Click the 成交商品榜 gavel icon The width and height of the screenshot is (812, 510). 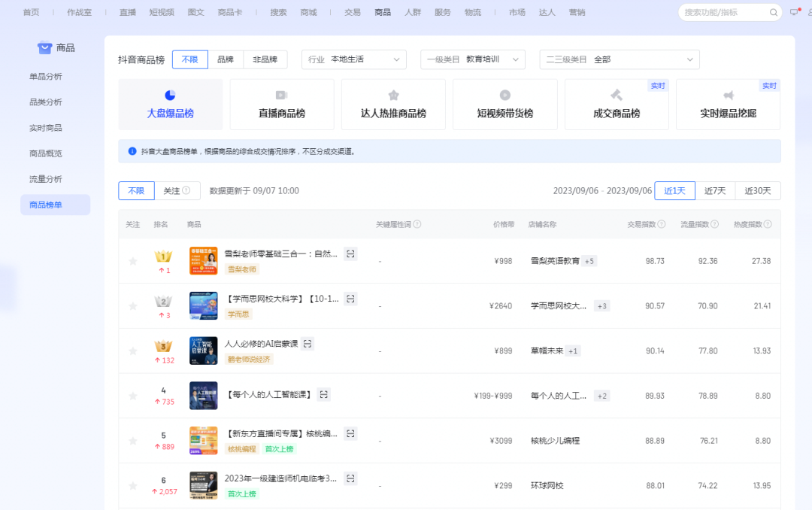[x=617, y=96]
